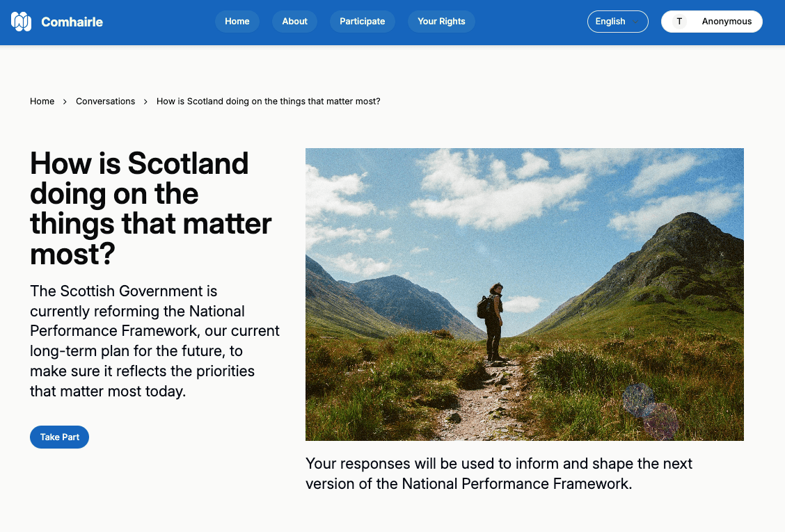Select the current page breadcrumb title
This screenshot has width=785, height=532.
tap(268, 102)
